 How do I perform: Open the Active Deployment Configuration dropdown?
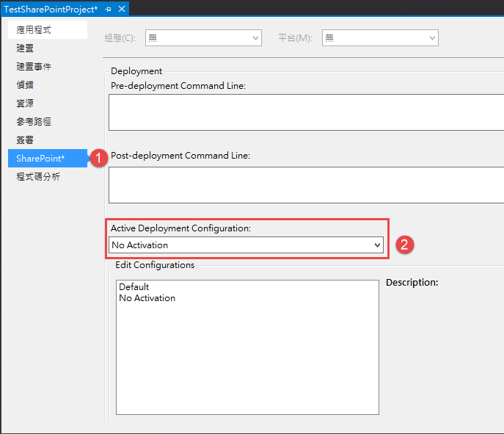pyautogui.click(x=246, y=245)
